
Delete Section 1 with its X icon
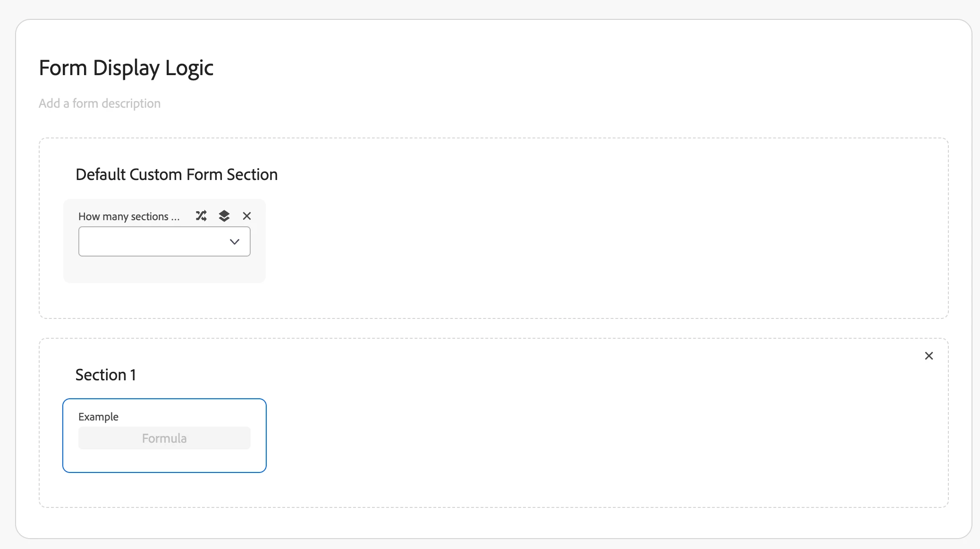point(929,356)
